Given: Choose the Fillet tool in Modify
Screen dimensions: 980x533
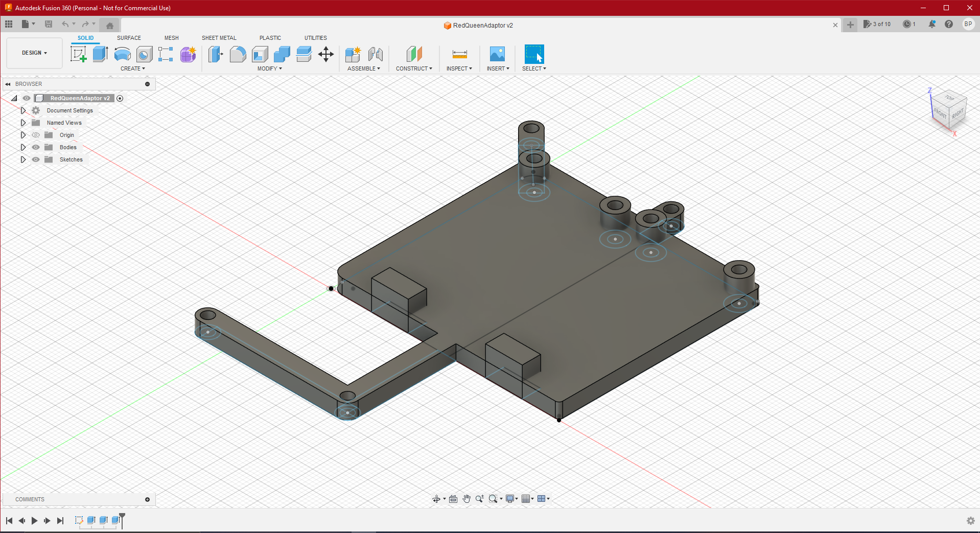Looking at the screenshot, I should click(x=238, y=54).
